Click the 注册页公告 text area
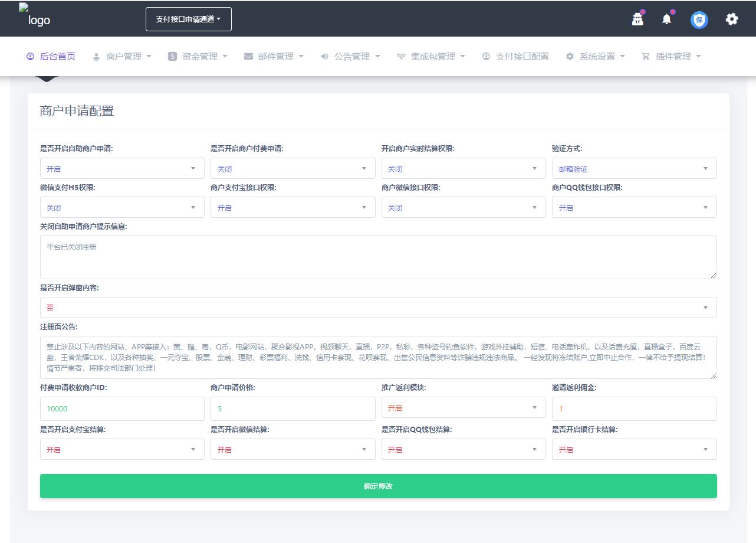Image resolution: width=756 pixels, height=543 pixels. pyautogui.click(x=378, y=358)
